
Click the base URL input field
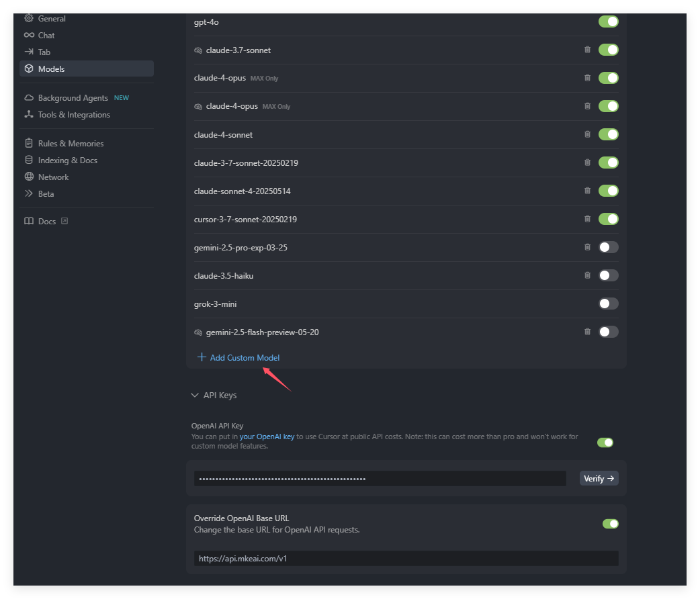coord(406,559)
